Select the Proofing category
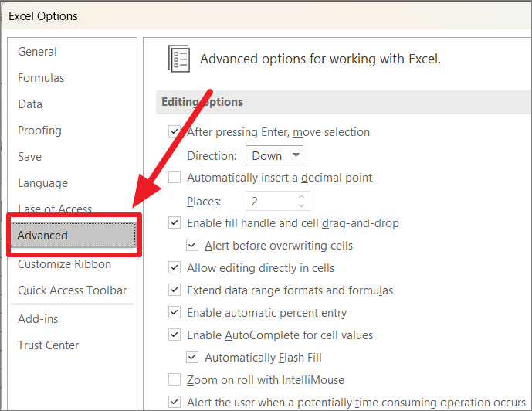532x411 pixels. coord(39,131)
